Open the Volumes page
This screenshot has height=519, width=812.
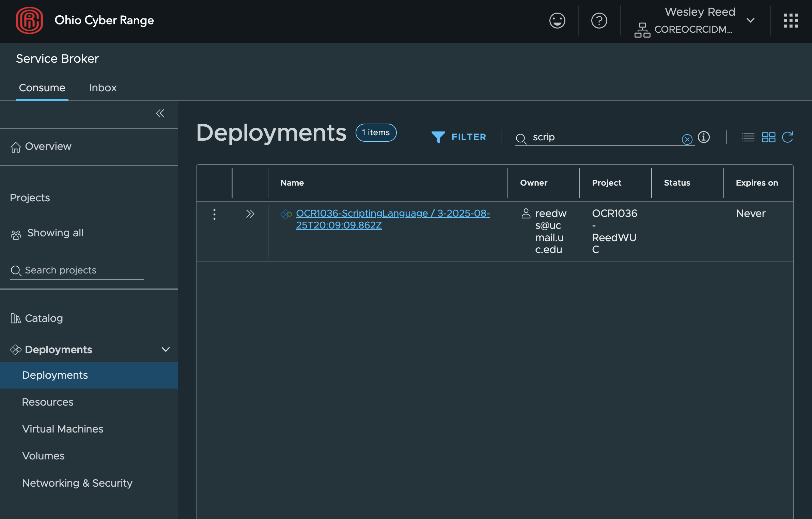click(x=43, y=456)
